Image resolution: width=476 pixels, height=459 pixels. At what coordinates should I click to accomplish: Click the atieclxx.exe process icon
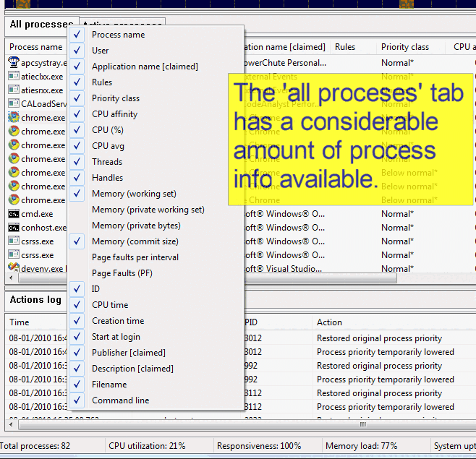14,76
